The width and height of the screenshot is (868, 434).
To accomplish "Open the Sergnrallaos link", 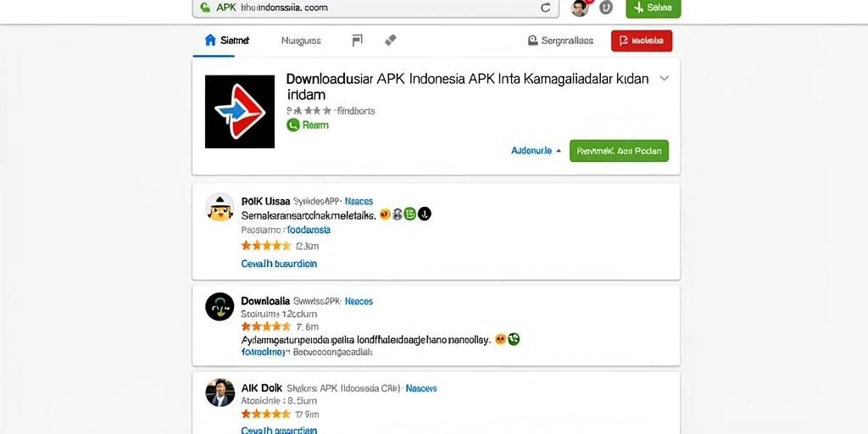I will [560, 41].
